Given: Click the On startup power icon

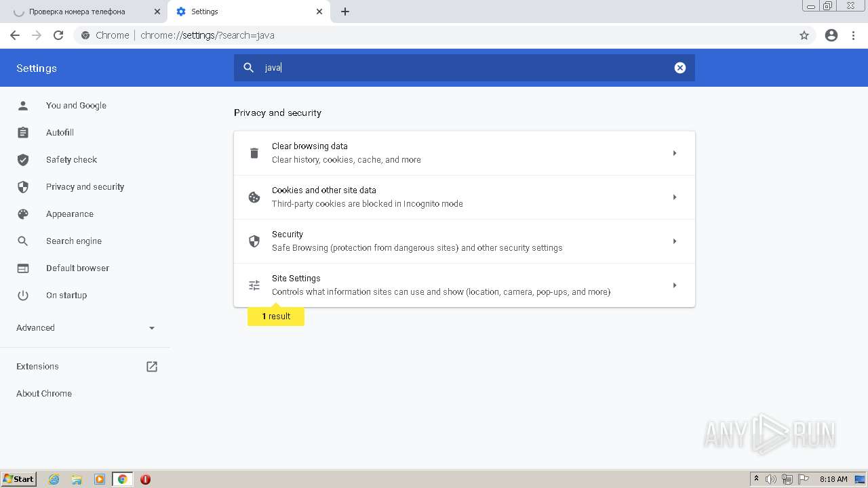Looking at the screenshot, I should click(x=23, y=296).
